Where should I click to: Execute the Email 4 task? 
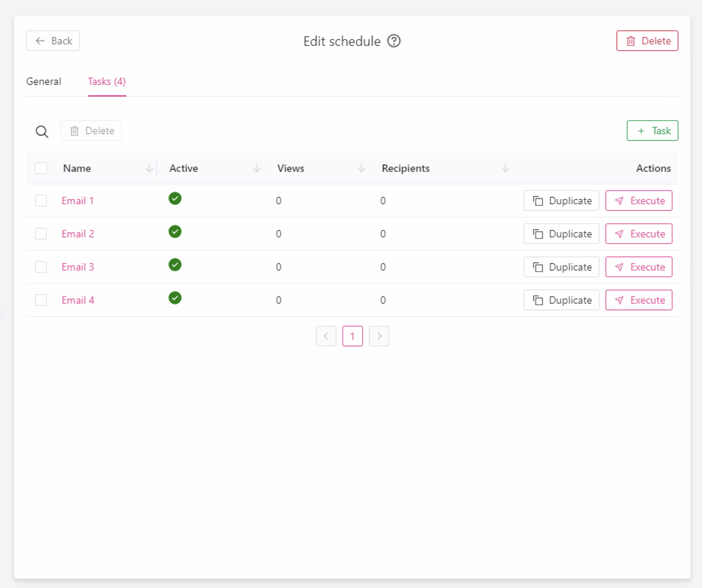pyautogui.click(x=639, y=300)
